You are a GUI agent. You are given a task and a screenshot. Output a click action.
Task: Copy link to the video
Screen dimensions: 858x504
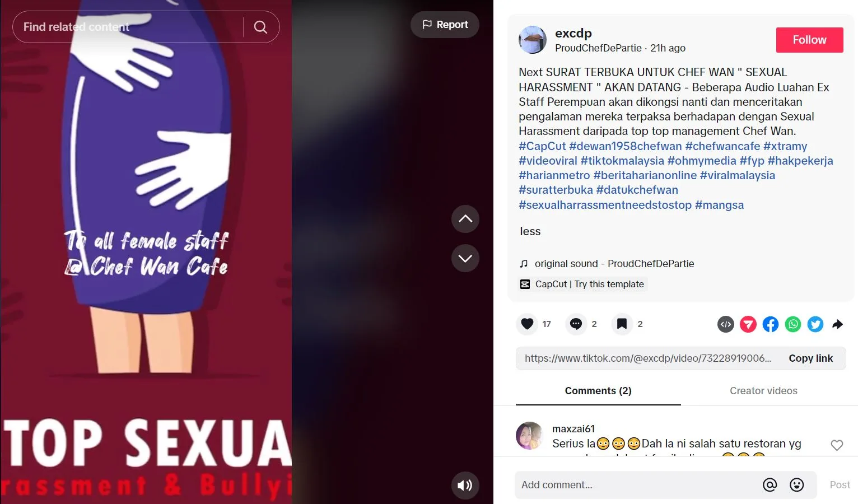[810, 358]
